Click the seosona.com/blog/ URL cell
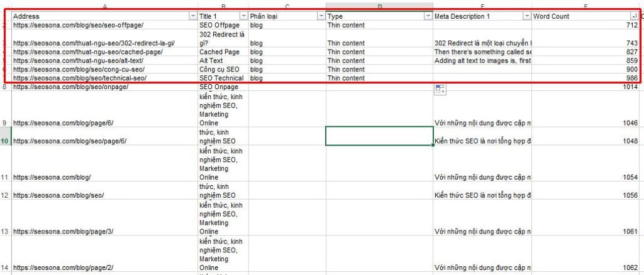Screen dimensions: 644x275 (x=104, y=163)
